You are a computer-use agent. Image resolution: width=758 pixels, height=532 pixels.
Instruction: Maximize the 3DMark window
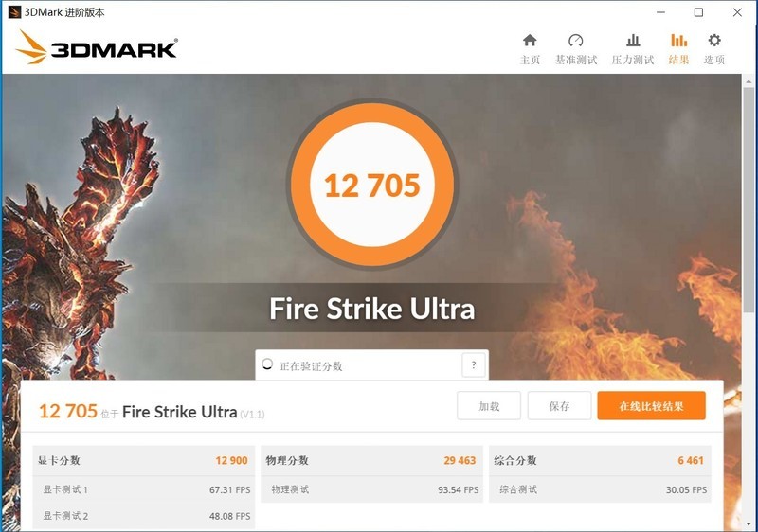[x=698, y=12]
